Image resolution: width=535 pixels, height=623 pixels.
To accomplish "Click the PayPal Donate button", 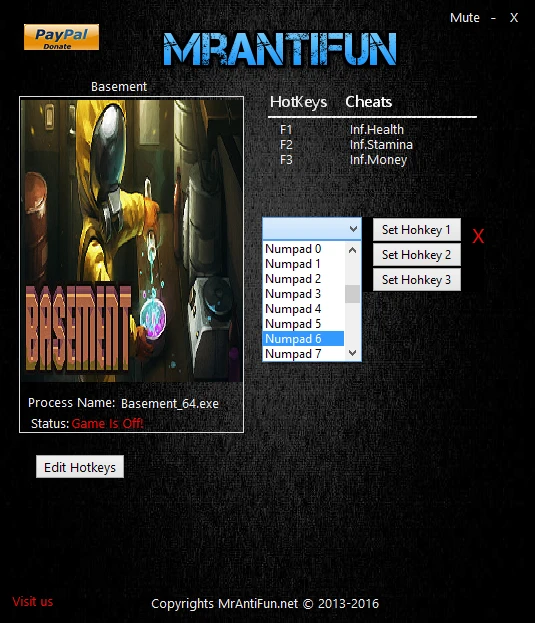I will 61,37.
